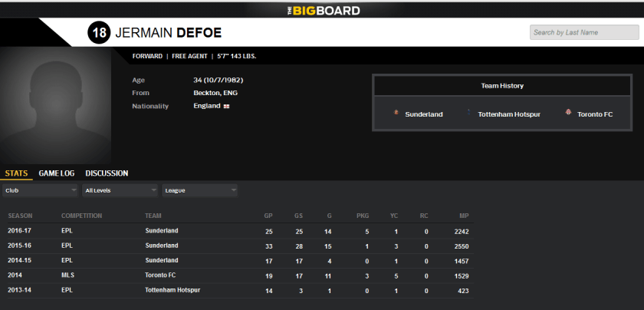Image resolution: width=644 pixels, height=310 pixels.
Task: Switch to the Game Log tab
Action: coord(57,173)
